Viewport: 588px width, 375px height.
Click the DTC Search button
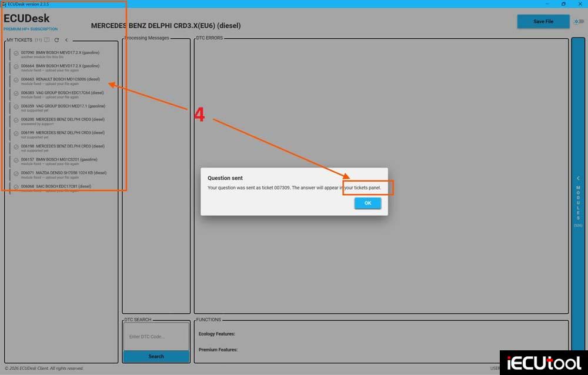[x=156, y=356]
